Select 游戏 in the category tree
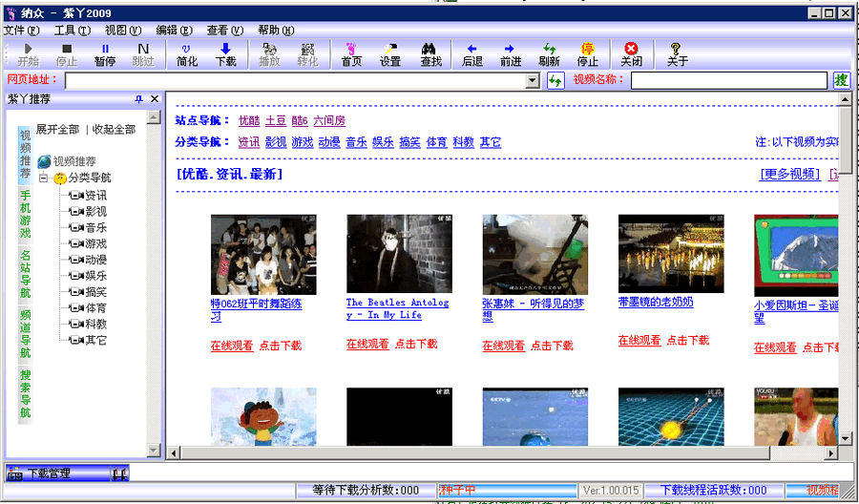Image resolution: width=859 pixels, height=504 pixels. point(95,243)
